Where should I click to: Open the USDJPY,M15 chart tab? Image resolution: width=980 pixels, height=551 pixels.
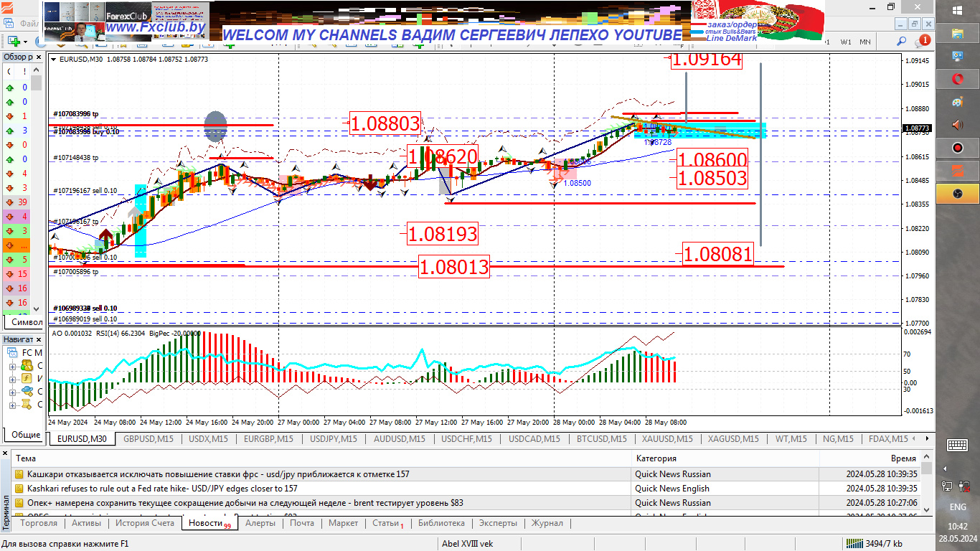coord(333,439)
